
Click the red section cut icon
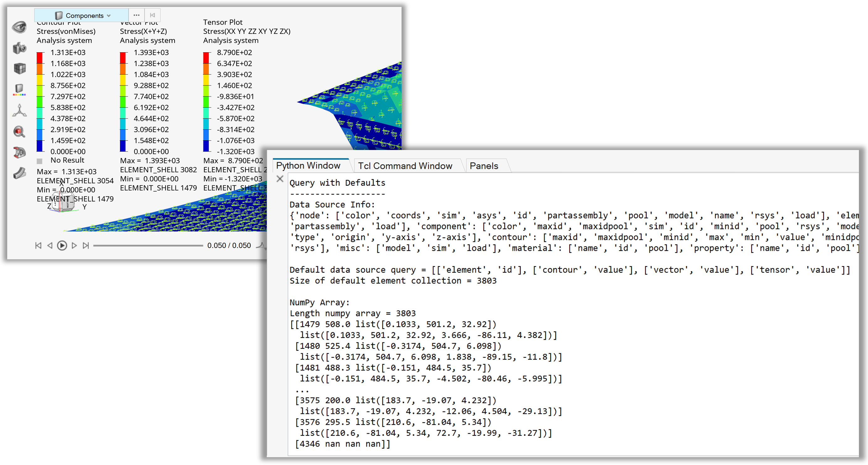click(x=19, y=152)
